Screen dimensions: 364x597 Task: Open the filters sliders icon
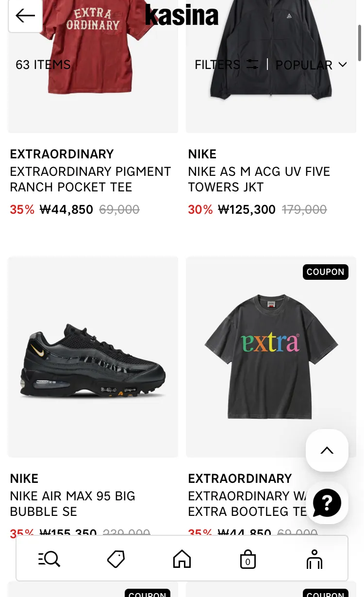(x=252, y=64)
